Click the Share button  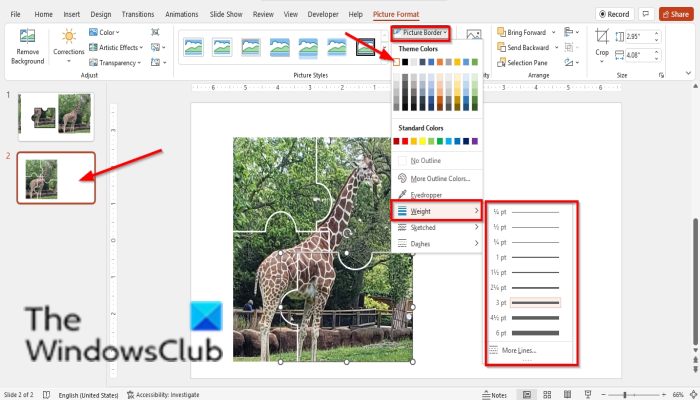tap(676, 14)
